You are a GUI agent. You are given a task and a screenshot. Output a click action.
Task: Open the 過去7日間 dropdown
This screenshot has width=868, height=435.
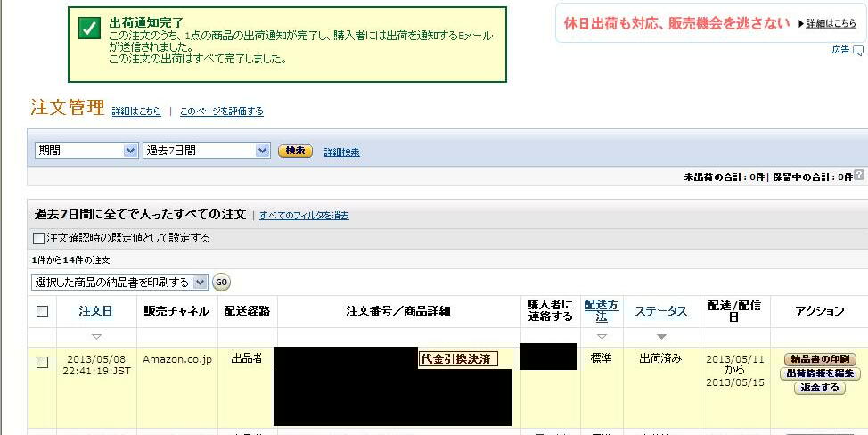point(207,150)
